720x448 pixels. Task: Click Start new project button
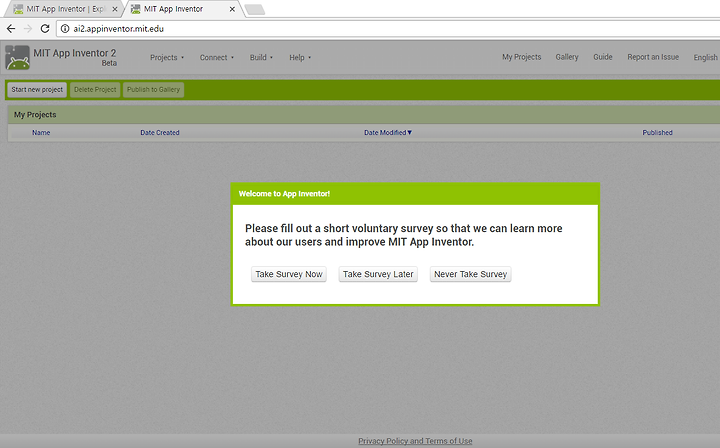coord(37,90)
